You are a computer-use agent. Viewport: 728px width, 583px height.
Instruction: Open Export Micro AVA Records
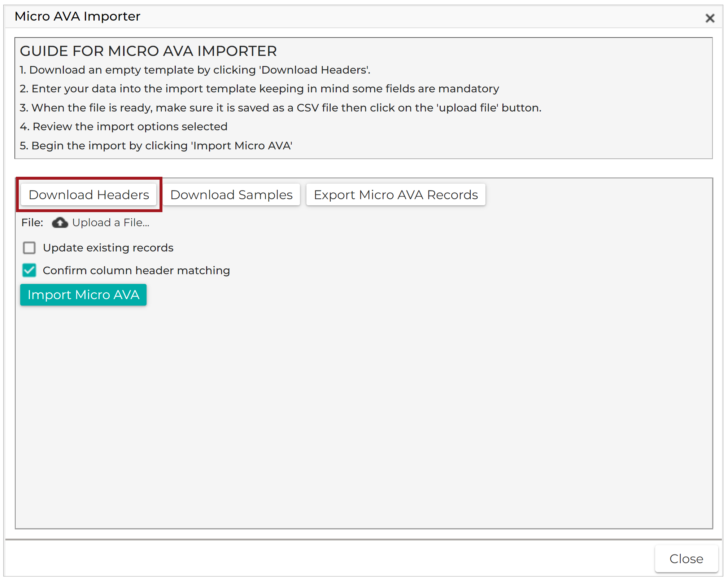396,194
